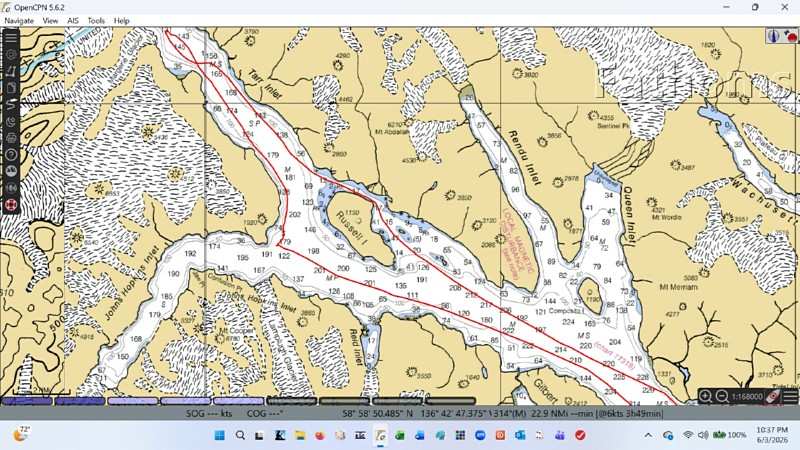Open the Navigate menu
The height and width of the screenshot is (450, 800).
pos(19,21)
